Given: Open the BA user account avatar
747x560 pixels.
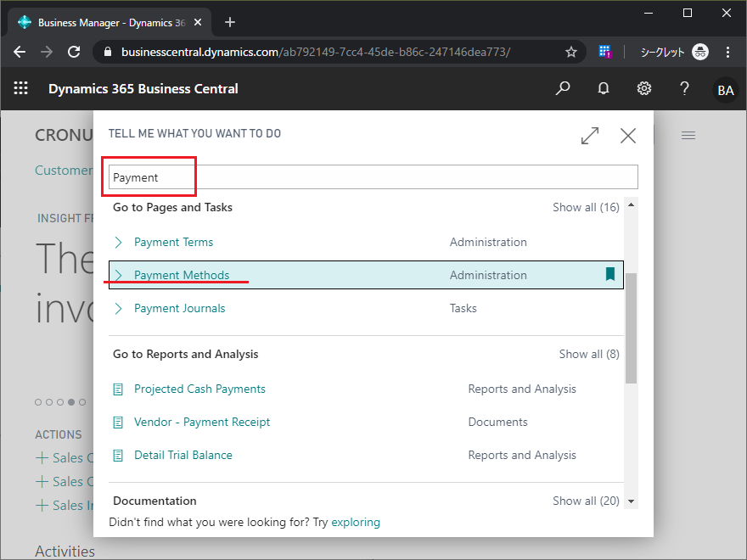Looking at the screenshot, I should coord(725,90).
